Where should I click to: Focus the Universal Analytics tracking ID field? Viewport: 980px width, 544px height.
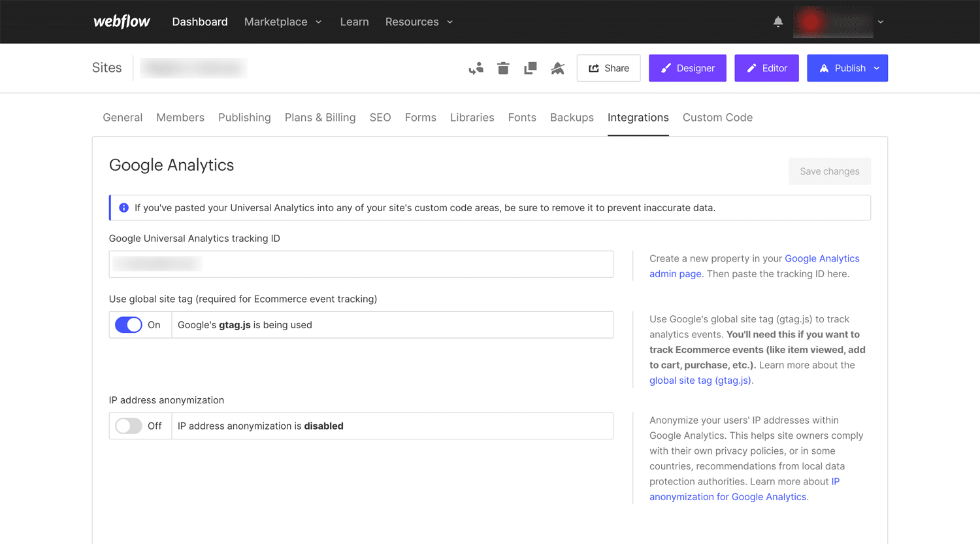[361, 264]
